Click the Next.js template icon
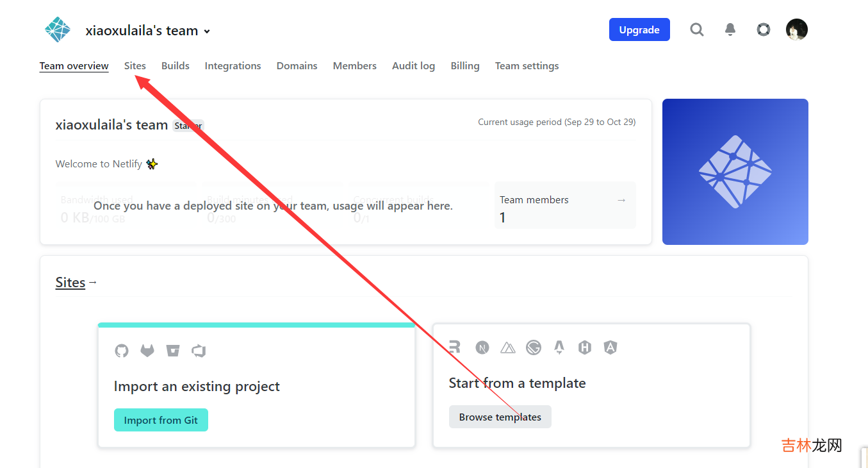 click(482, 347)
